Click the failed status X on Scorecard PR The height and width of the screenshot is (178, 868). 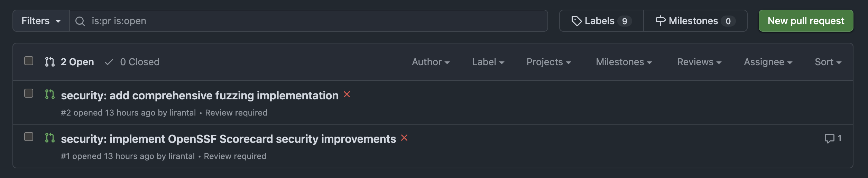404,138
